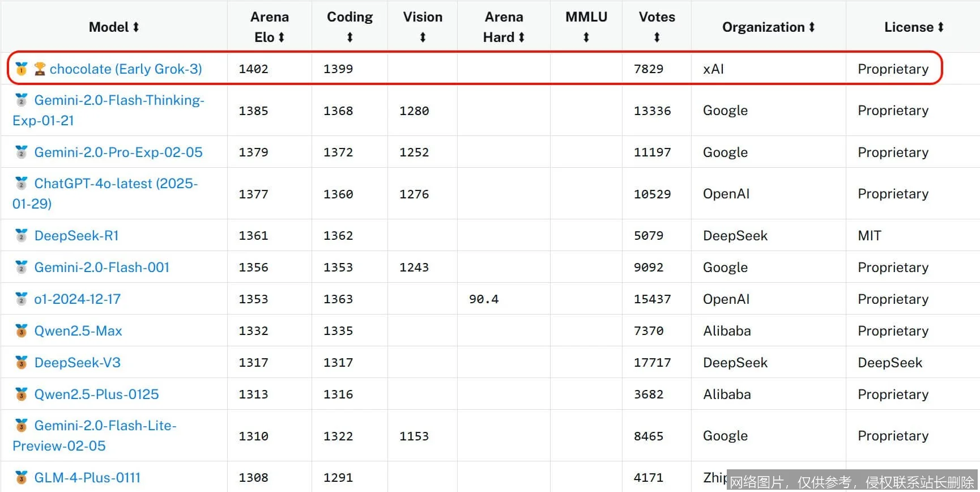Screen dimensions: 980x492
Task: Open the chocolate (Early Grok-3) link
Action: click(126, 69)
